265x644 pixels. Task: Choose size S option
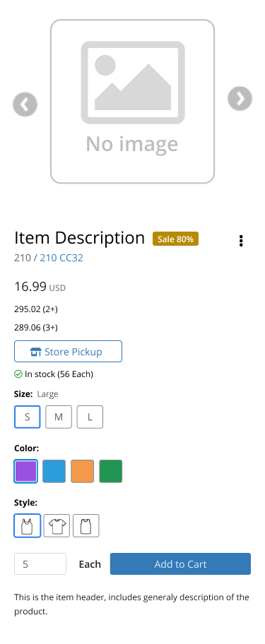[28, 417]
